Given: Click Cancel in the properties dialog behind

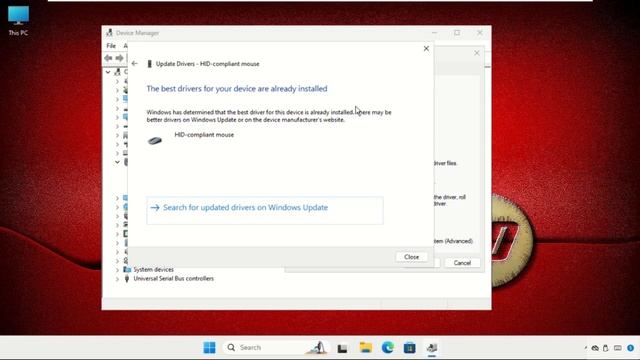Looking at the screenshot, I should (x=462, y=263).
